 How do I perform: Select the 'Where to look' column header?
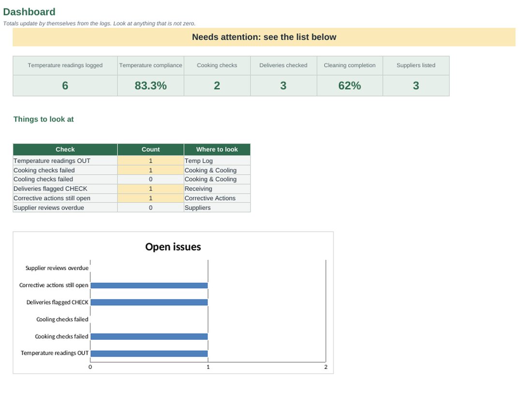click(217, 150)
